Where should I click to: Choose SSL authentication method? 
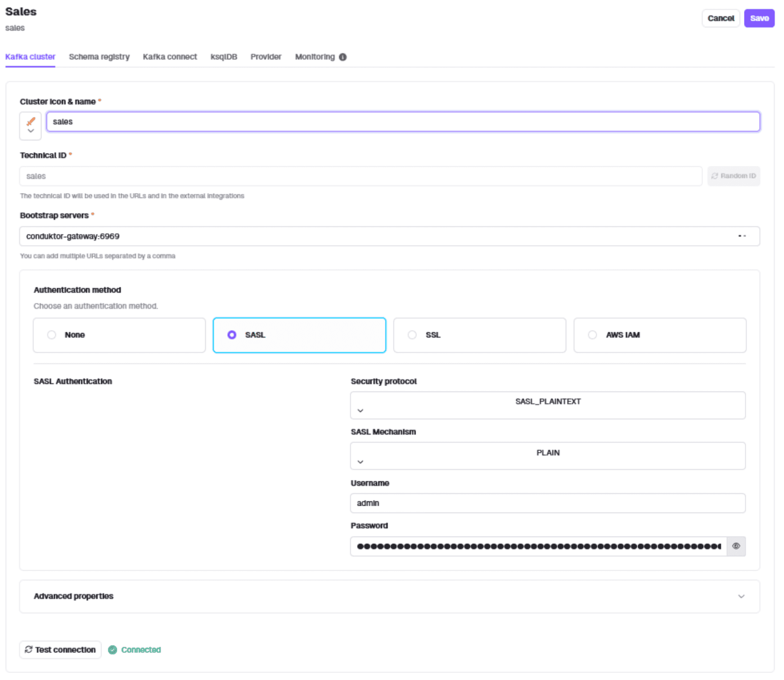coord(412,335)
